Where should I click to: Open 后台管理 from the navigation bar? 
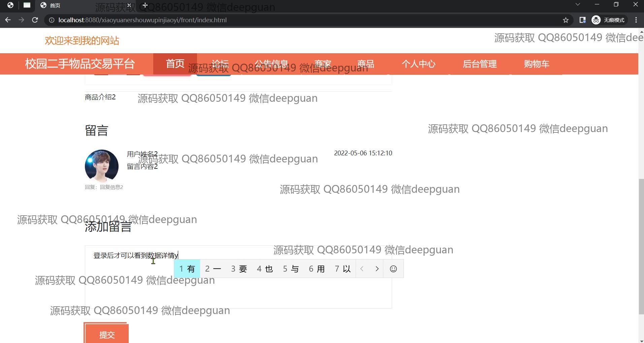[479, 64]
